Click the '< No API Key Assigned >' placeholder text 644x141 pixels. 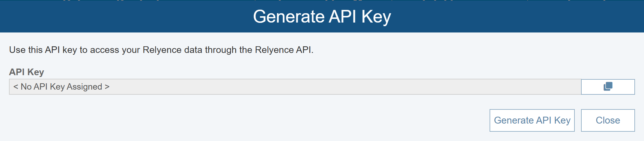(x=61, y=87)
